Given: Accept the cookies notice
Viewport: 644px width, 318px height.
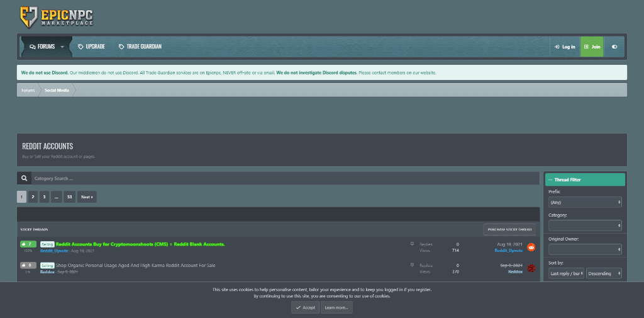Looking at the screenshot, I should pos(305,307).
